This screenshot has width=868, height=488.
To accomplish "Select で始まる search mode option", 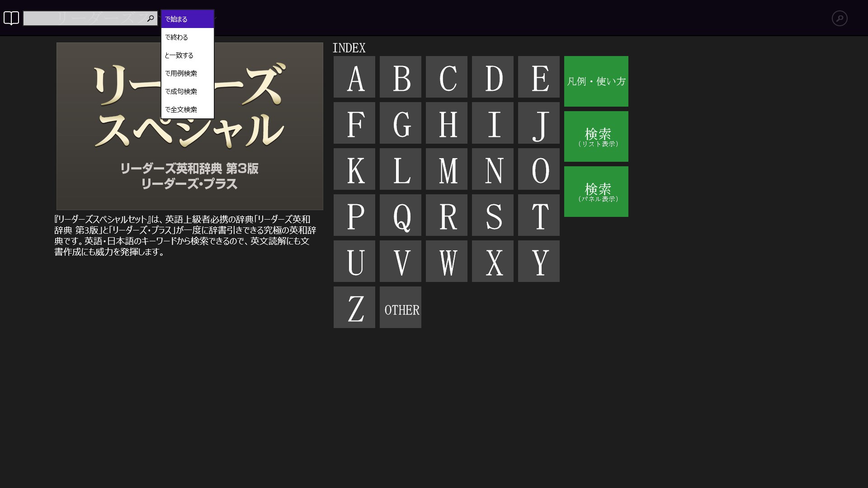I will click(187, 19).
